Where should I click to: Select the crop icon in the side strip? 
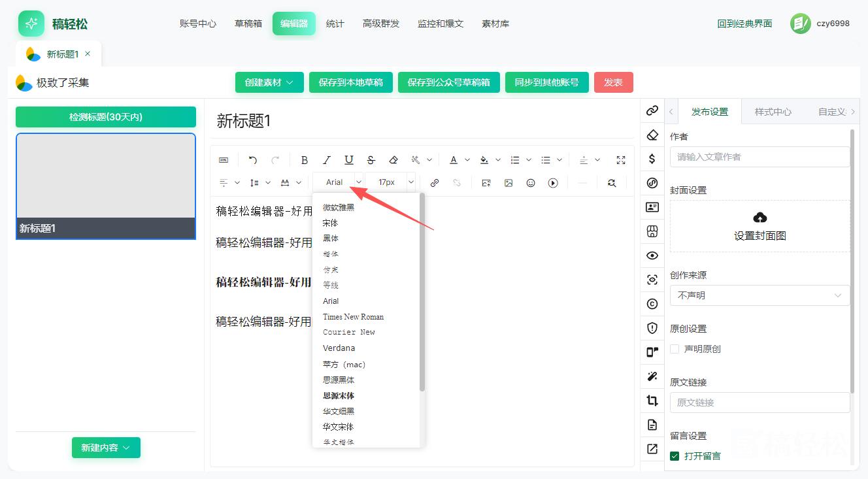coord(652,401)
